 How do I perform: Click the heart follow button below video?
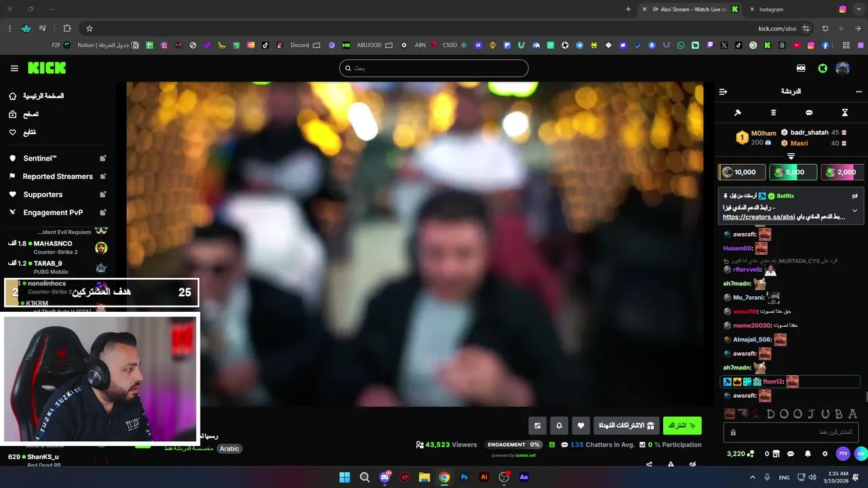581,426
